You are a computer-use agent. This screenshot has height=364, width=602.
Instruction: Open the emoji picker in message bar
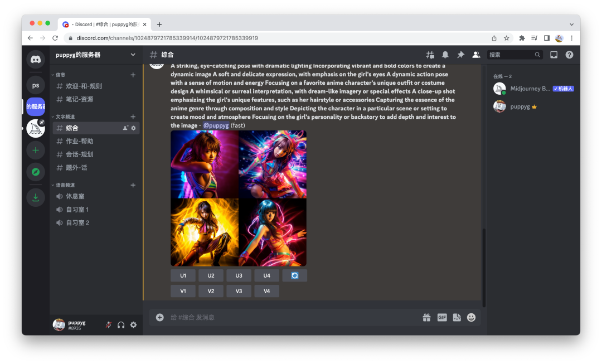471,317
